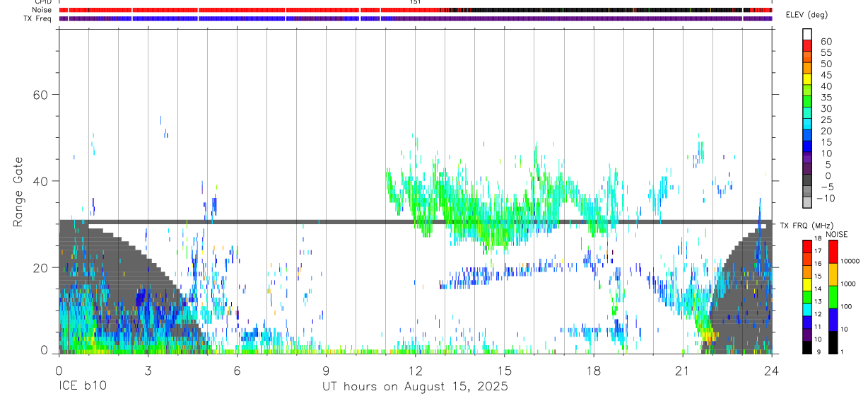Click ELEV colorbar value '50'
Screen dimensions: 868x401
click(x=826, y=64)
